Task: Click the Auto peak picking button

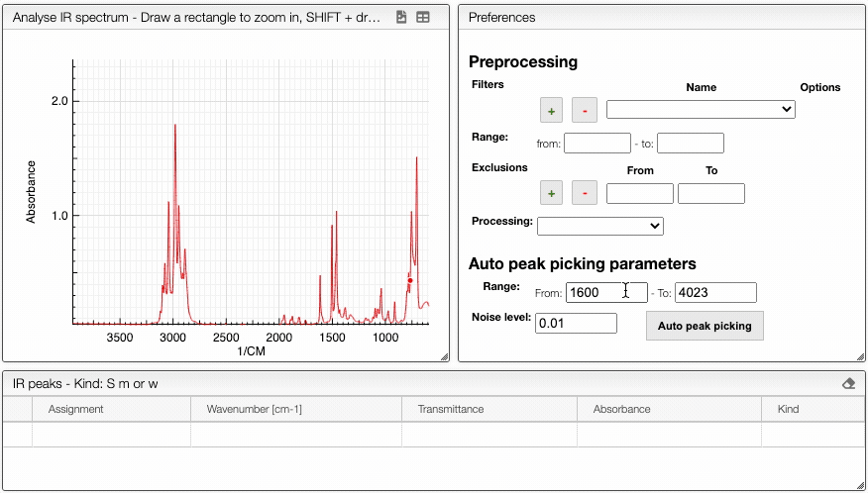Action: (x=705, y=326)
